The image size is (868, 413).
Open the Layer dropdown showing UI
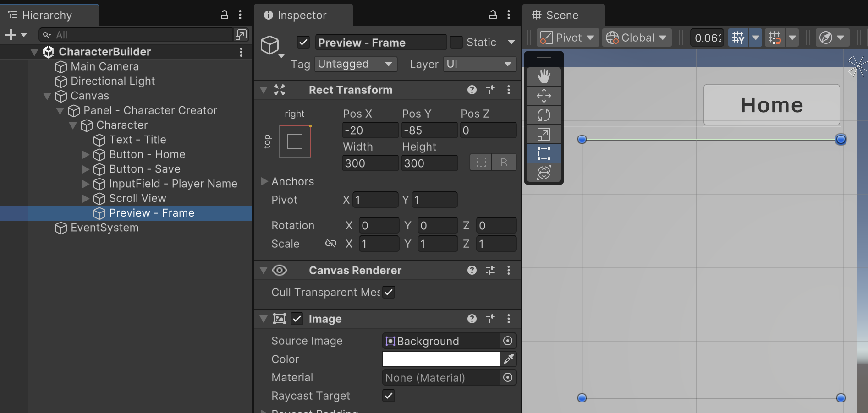(x=479, y=64)
